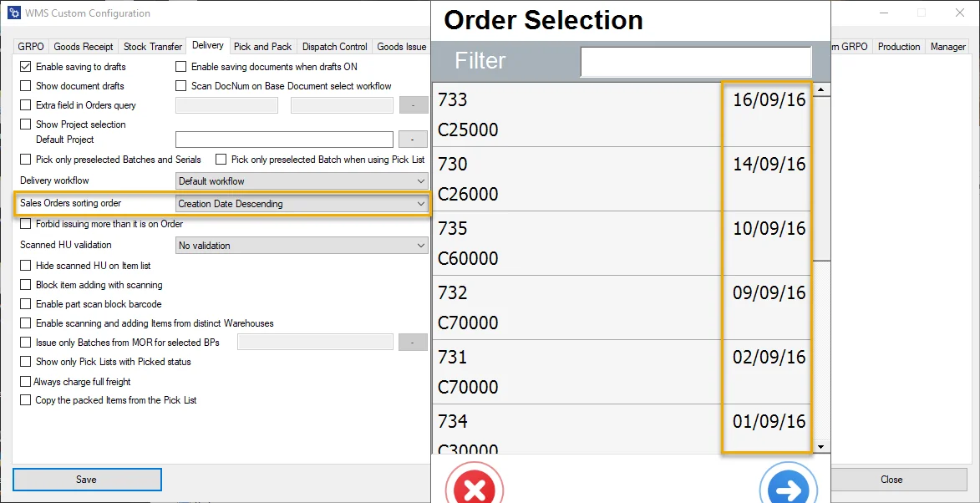Check Show document drafts
This screenshot has width=980, height=503.
tap(26, 85)
